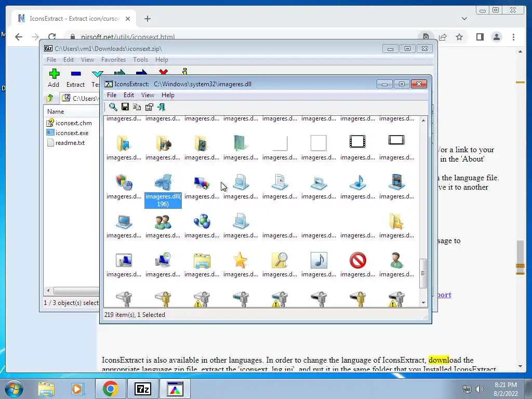Open the 7-Zip Tools menu
This screenshot has height=399, width=532.
point(140,60)
